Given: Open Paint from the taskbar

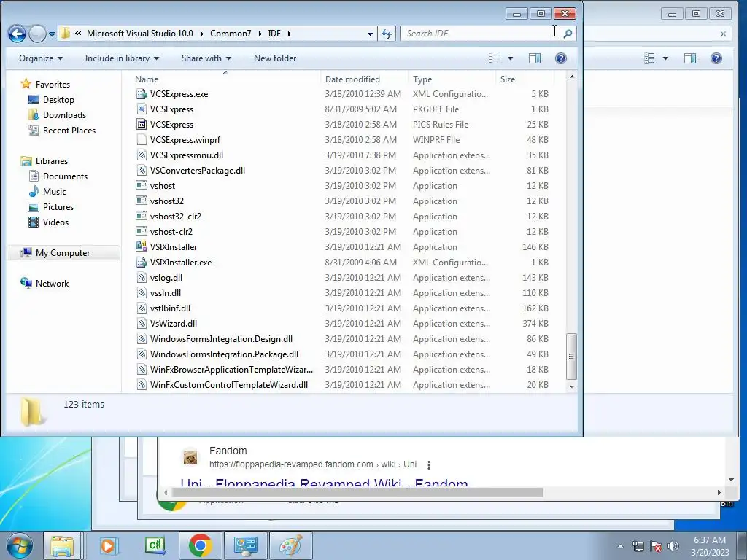Looking at the screenshot, I should pyautogui.click(x=291, y=545).
